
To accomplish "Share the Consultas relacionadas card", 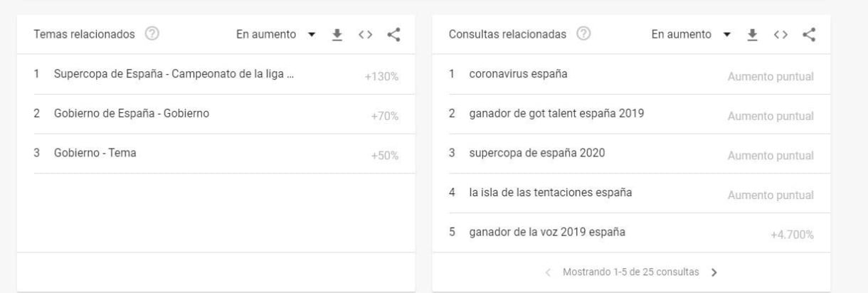I will tap(808, 34).
